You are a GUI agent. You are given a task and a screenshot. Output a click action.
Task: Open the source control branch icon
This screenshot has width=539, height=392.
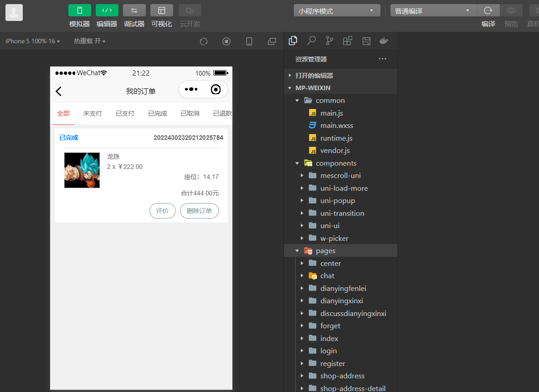point(329,41)
